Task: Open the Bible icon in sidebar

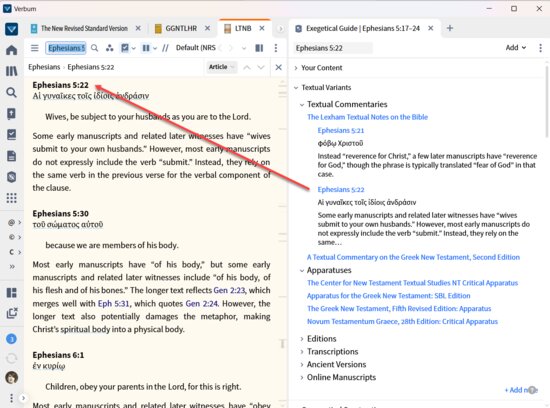Action: coord(12,114)
